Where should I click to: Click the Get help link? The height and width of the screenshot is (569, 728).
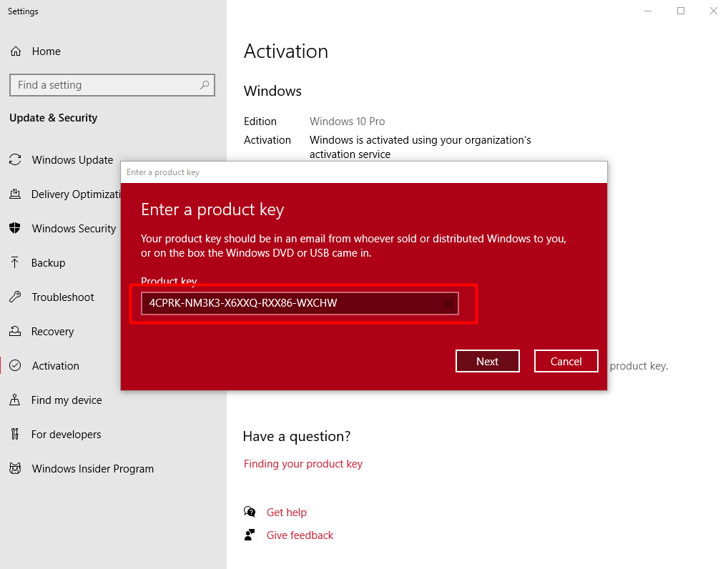pos(287,513)
